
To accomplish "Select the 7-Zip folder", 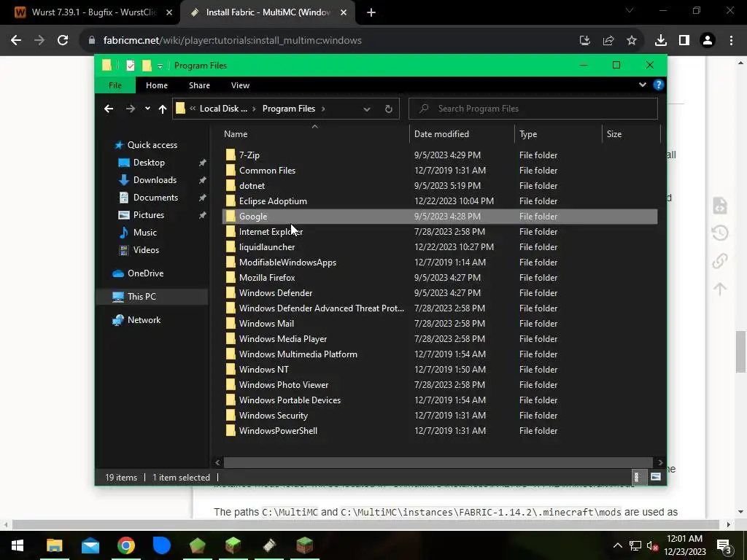I will 249,155.
